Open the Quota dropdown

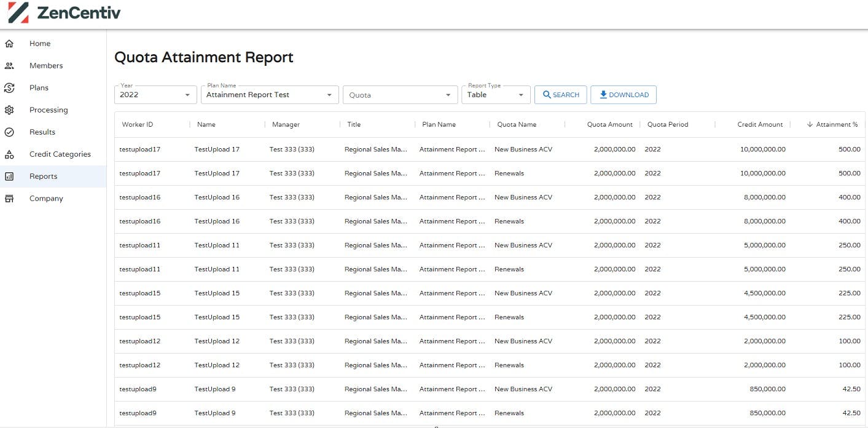pyautogui.click(x=400, y=95)
